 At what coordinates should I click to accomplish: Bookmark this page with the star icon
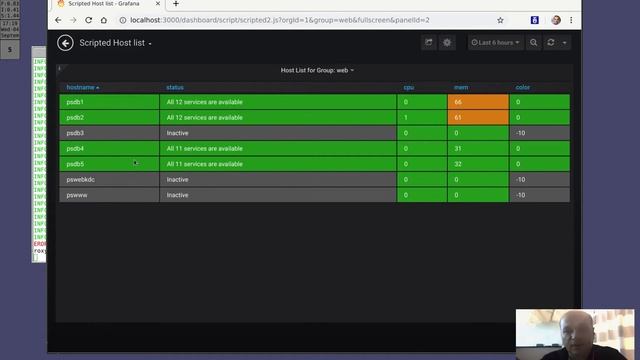click(500, 20)
